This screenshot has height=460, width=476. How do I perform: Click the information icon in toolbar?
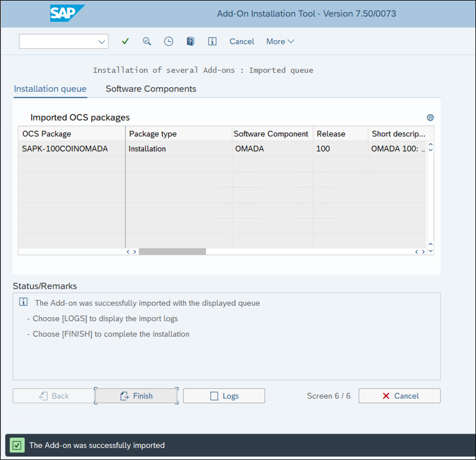(212, 41)
